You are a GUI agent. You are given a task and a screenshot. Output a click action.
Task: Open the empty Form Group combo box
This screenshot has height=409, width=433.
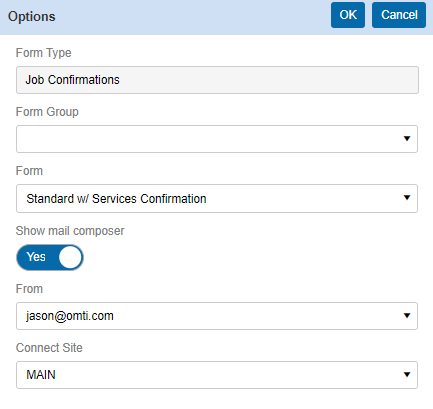(217, 139)
